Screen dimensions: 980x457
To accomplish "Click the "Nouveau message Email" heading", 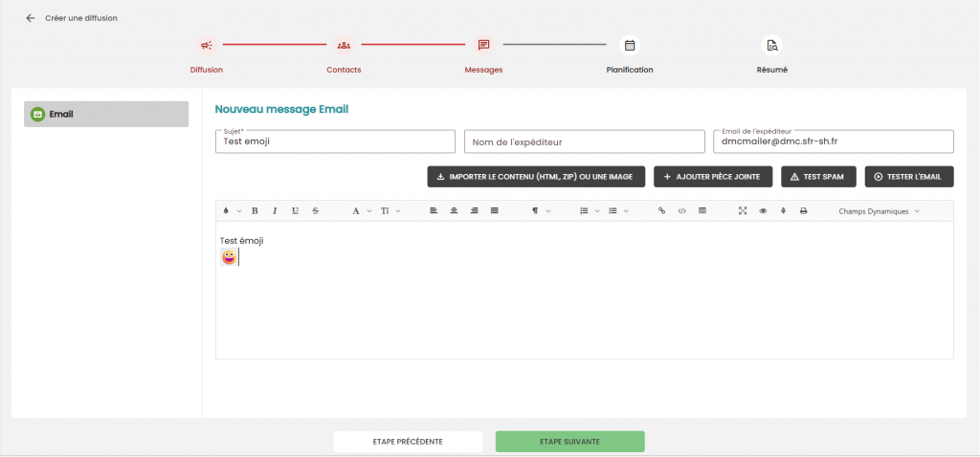I will pos(282,109).
